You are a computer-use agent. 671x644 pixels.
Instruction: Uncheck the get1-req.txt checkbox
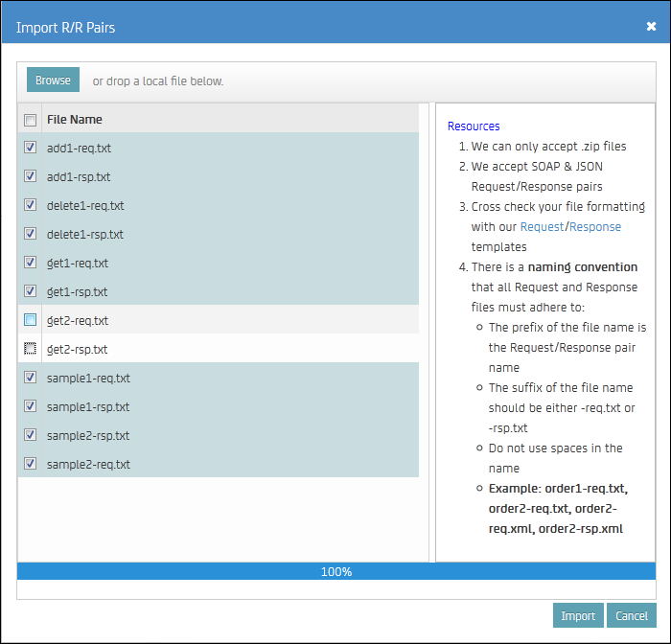(30, 263)
